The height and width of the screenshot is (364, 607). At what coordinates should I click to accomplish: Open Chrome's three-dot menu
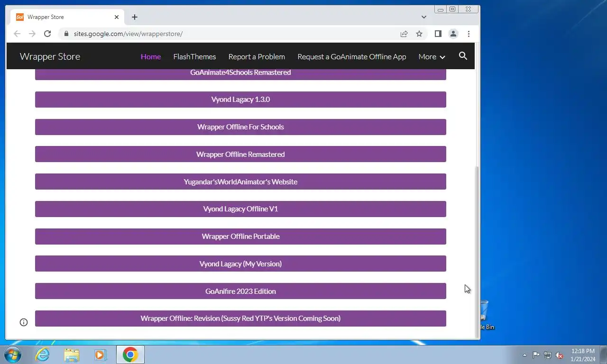(x=469, y=34)
